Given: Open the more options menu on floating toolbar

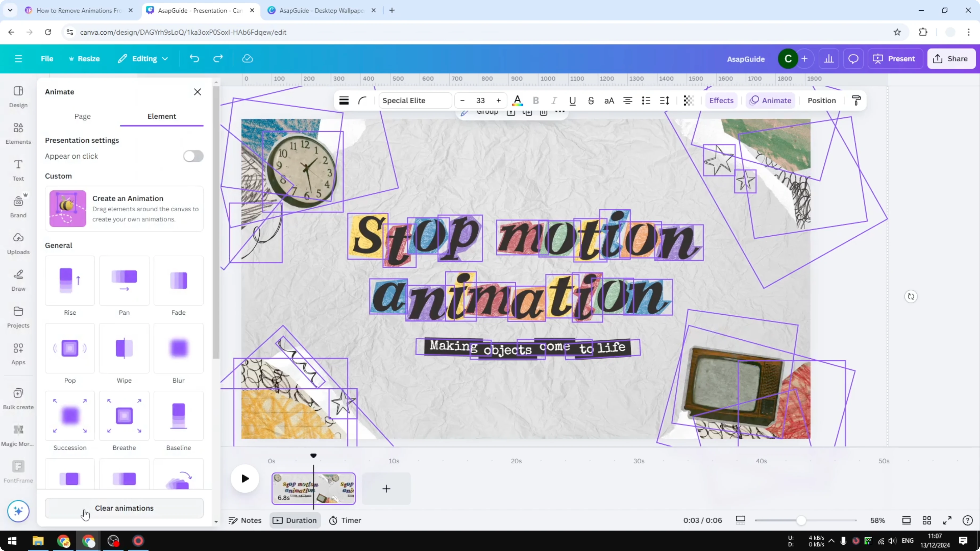Looking at the screenshot, I should click(x=560, y=112).
